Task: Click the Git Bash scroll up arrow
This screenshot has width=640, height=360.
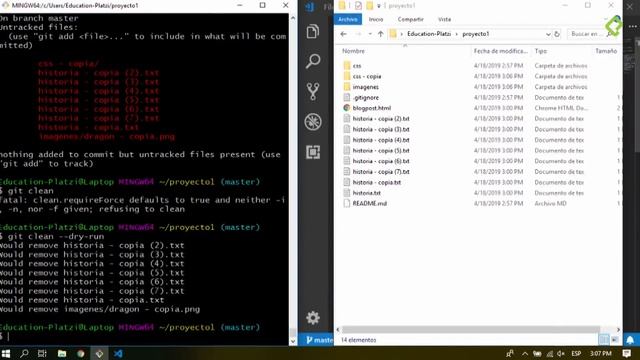Action: click(x=293, y=18)
